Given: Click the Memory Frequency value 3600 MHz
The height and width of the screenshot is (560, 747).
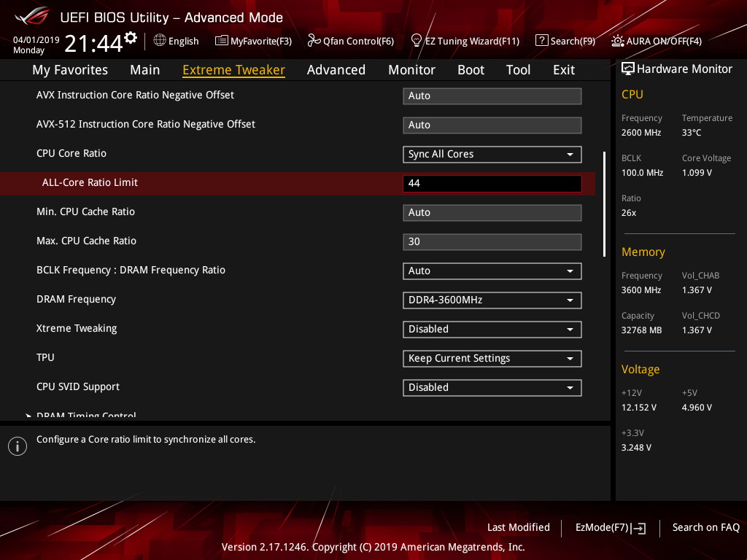Looking at the screenshot, I should tap(641, 290).
